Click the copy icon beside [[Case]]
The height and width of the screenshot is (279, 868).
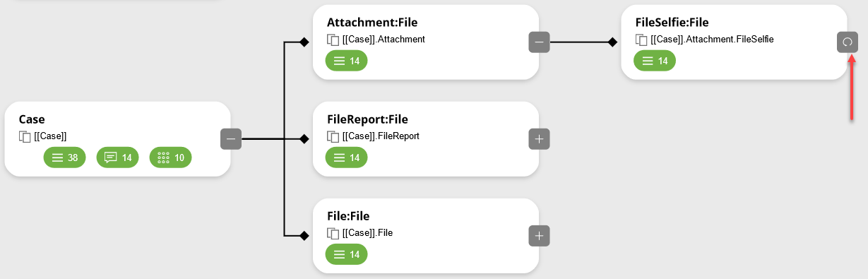(x=25, y=136)
